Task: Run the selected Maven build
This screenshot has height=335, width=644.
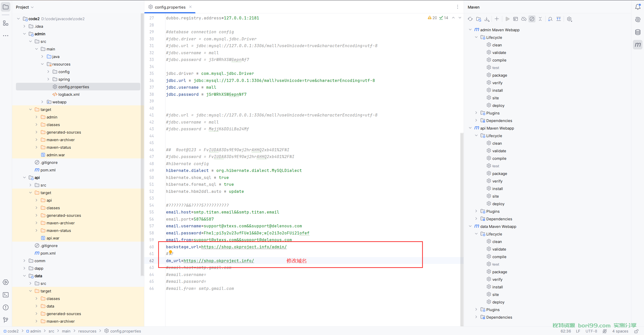Action: [507, 19]
